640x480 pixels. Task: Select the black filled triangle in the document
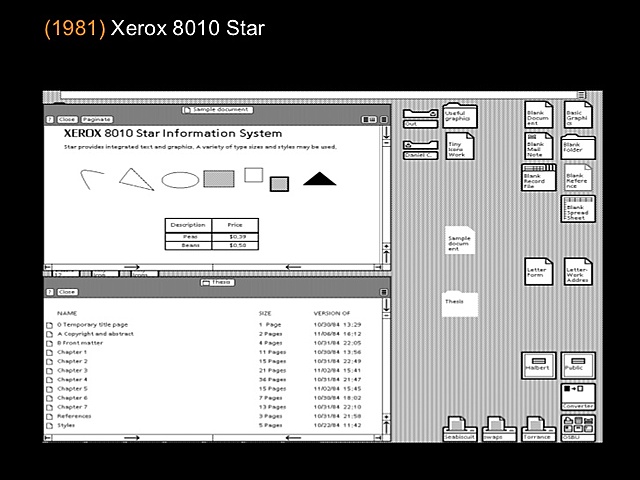tap(320, 179)
